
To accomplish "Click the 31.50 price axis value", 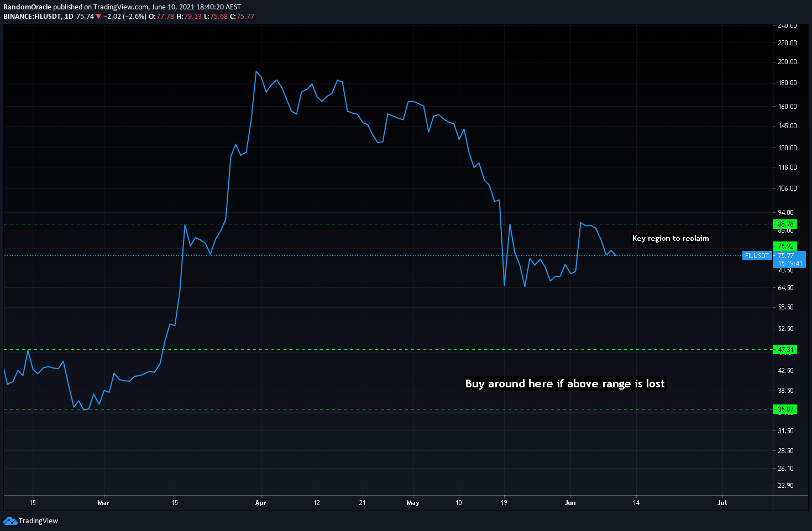I will click(x=785, y=431).
